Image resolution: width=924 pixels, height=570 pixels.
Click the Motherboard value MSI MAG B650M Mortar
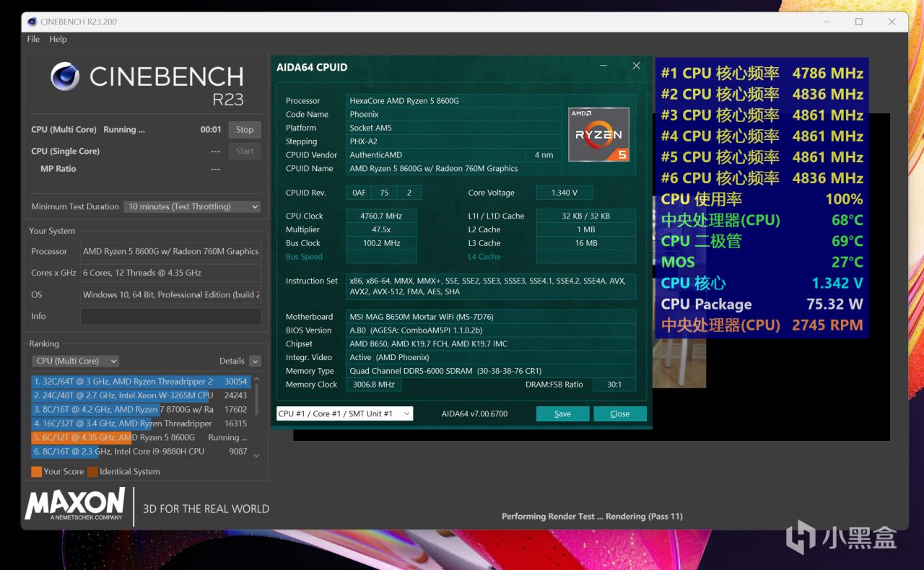pos(491,317)
